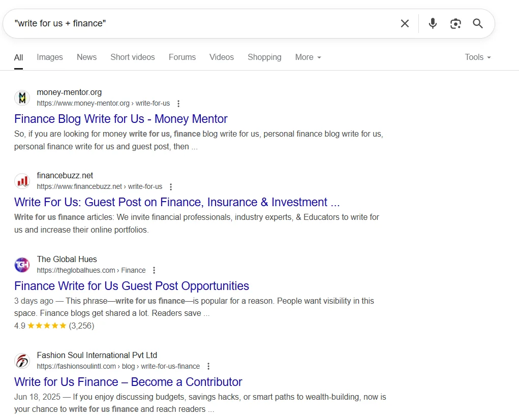Click the magnifying glass search button
519x420 pixels.
478,23
